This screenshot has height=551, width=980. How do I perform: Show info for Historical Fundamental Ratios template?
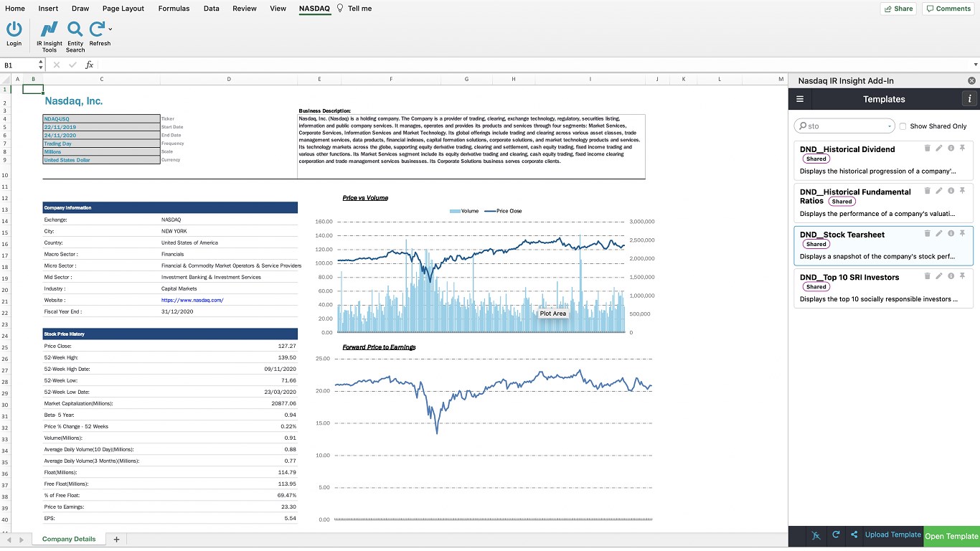pyautogui.click(x=951, y=191)
